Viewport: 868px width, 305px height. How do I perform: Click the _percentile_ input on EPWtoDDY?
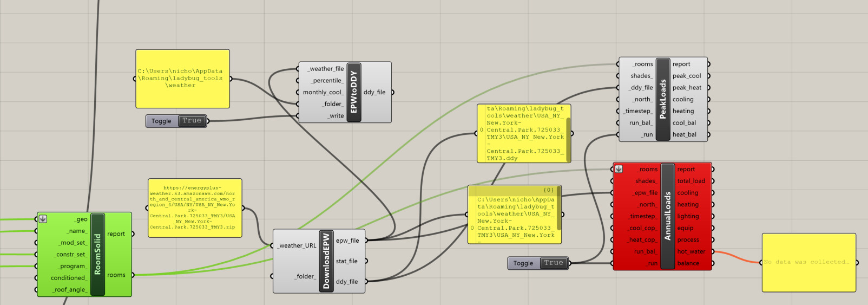(x=327, y=81)
